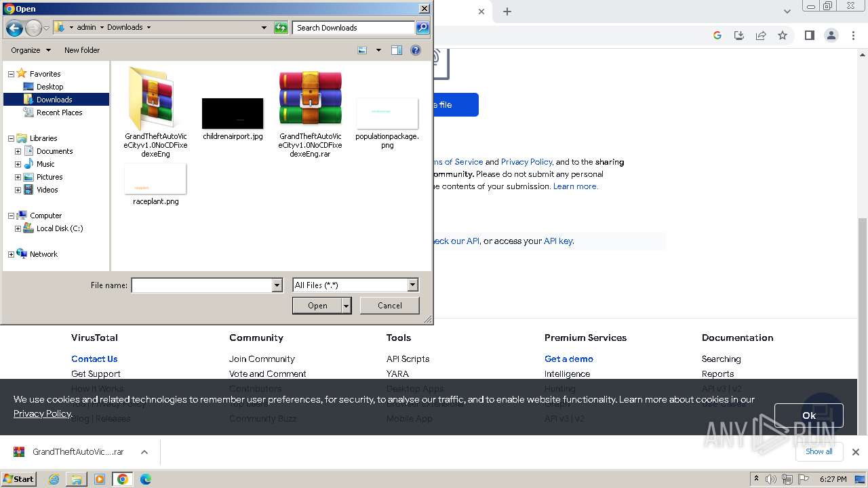This screenshot has height=488, width=868.
Task: Open Internet Explorer from taskbar
Action: click(x=54, y=479)
